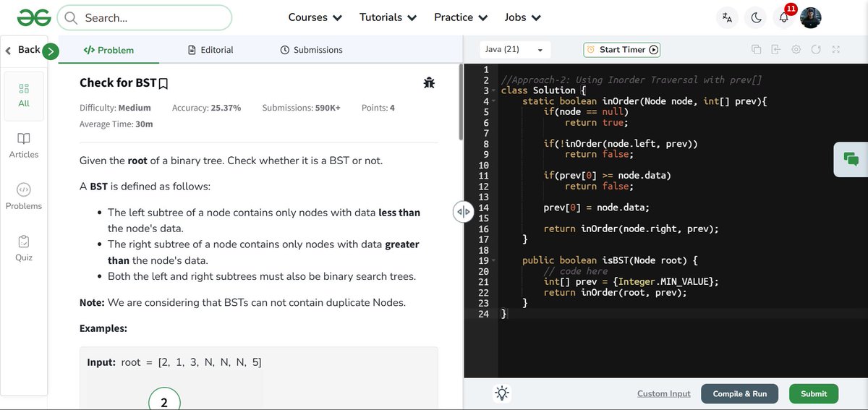Image resolution: width=868 pixels, height=410 pixels.
Task: Toggle fullscreen editor icon
Action: click(835, 50)
